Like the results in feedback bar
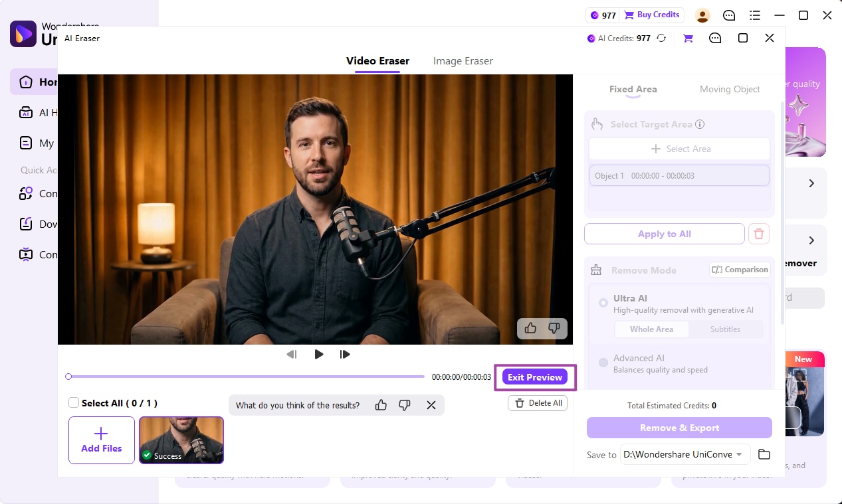 (381, 405)
